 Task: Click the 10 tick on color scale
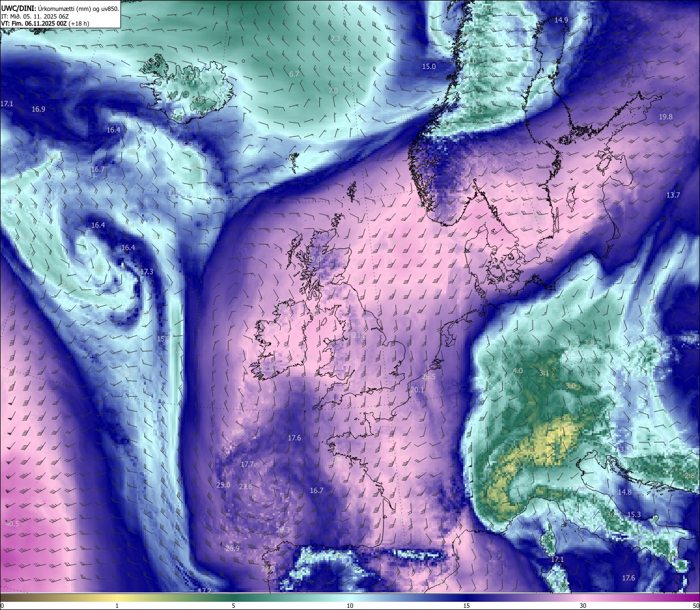(x=349, y=606)
